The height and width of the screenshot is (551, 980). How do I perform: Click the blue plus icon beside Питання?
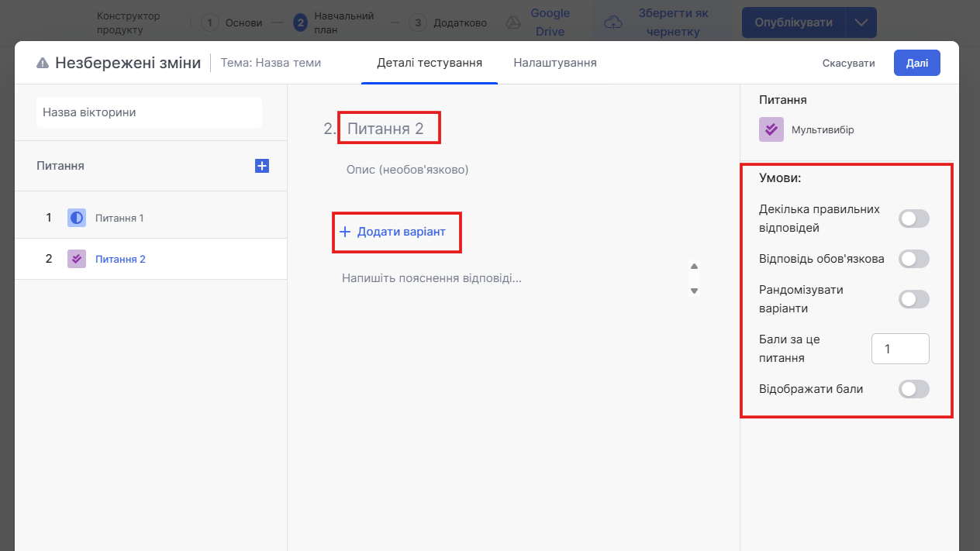pyautogui.click(x=262, y=166)
